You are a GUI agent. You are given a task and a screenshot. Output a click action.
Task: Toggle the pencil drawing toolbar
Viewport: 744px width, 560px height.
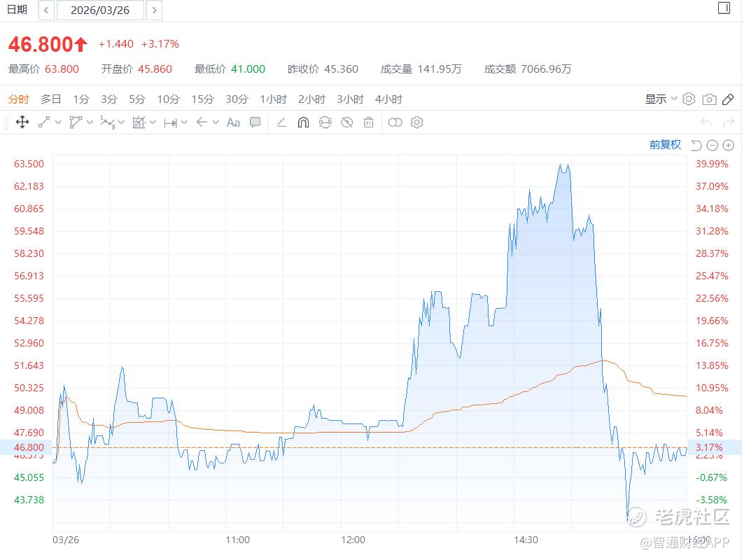tap(728, 99)
